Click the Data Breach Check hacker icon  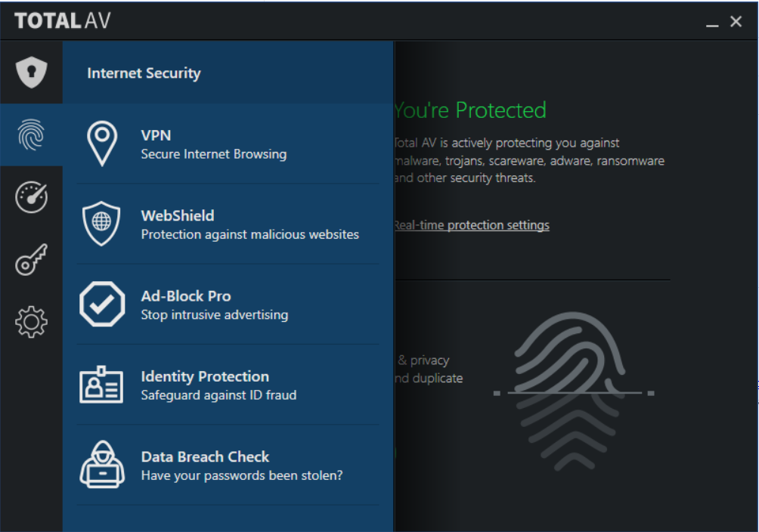(x=102, y=464)
